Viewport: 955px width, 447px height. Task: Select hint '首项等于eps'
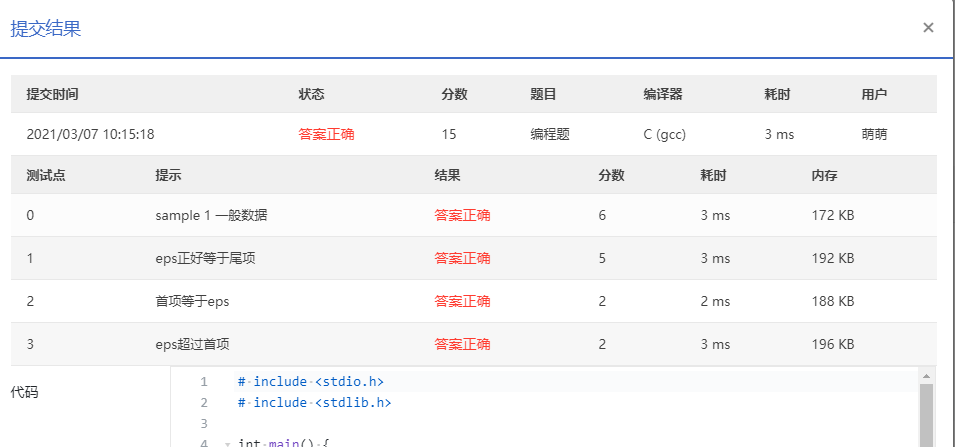coord(192,301)
